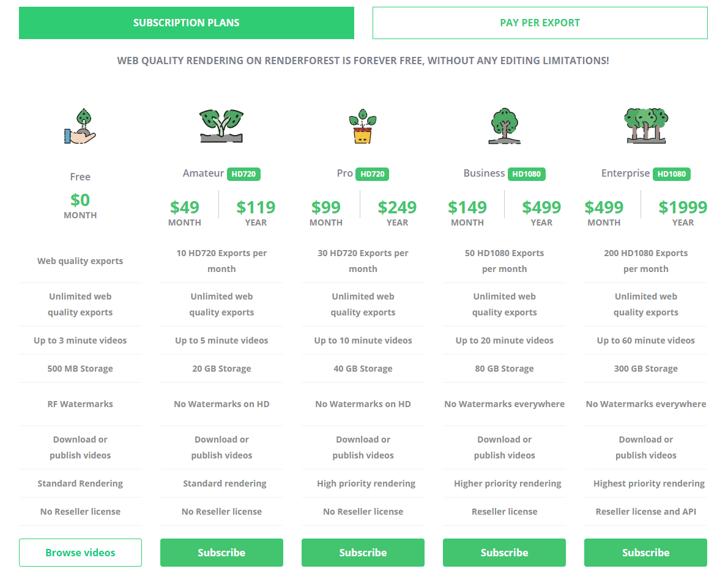Image resolution: width=728 pixels, height=574 pixels.
Task: Subscribe to the Pro plan
Action: 363,553
